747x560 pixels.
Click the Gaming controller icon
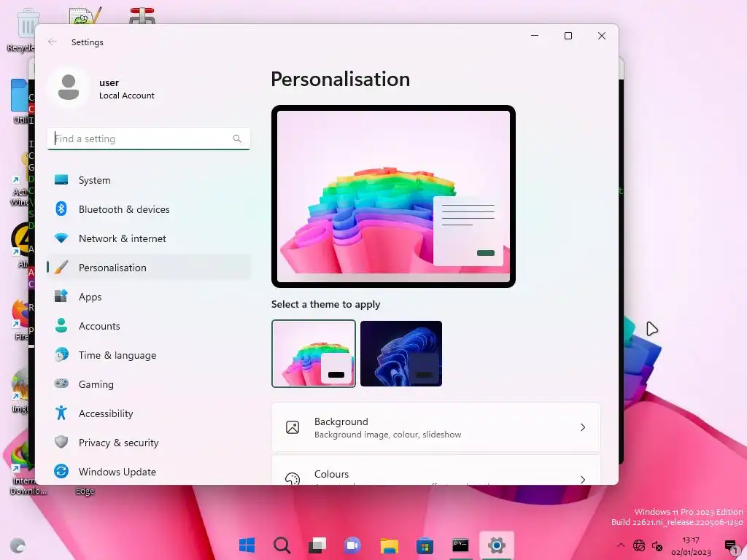(x=61, y=384)
